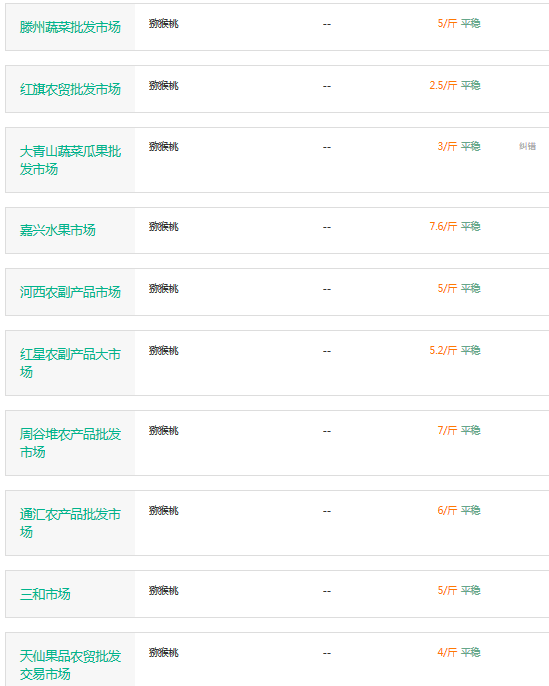Click 平稳 trend in the 周谷堆 row
The width and height of the screenshot is (549, 686).
(471, 430)
